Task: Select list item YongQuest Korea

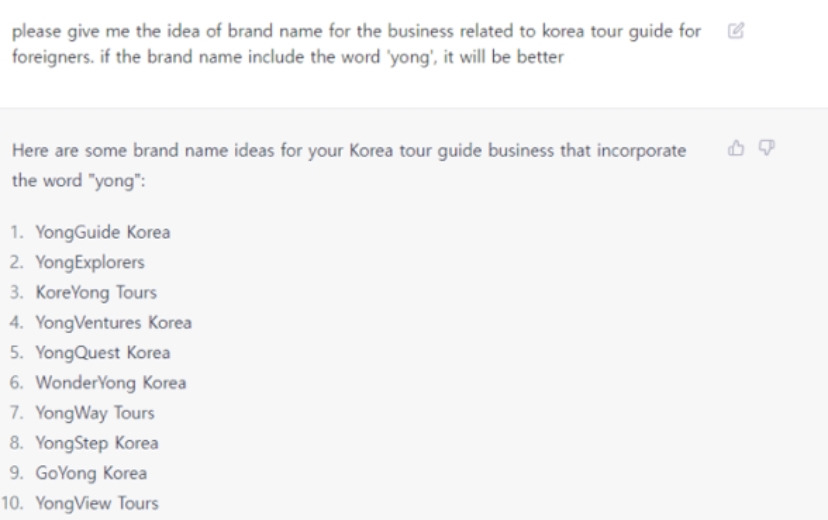Action: tap(103, 353)
